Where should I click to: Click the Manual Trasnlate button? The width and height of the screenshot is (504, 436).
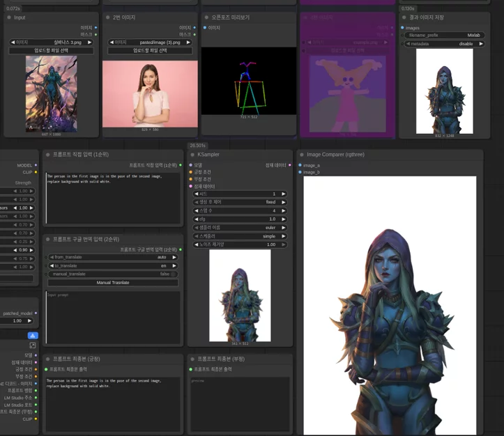(x=113, y=283)
